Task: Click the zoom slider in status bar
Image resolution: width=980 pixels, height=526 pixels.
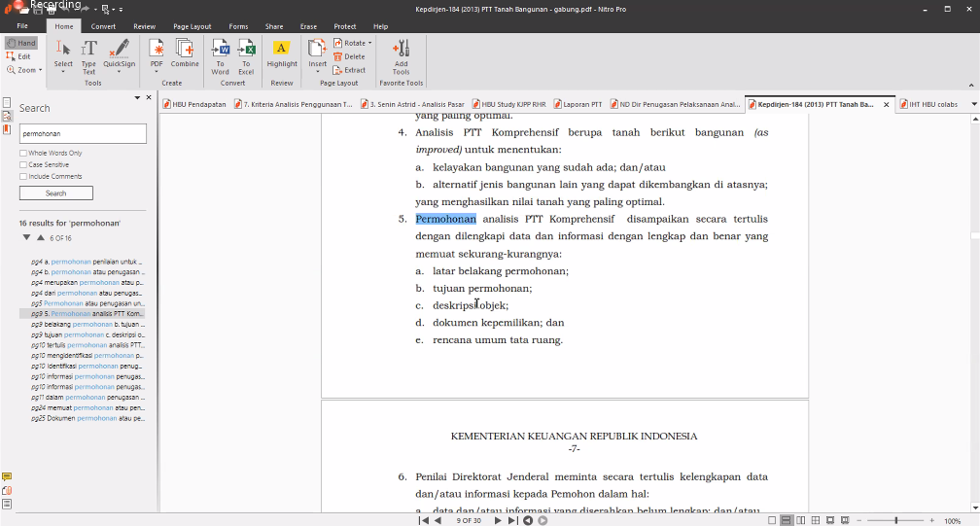Action: 895,520
